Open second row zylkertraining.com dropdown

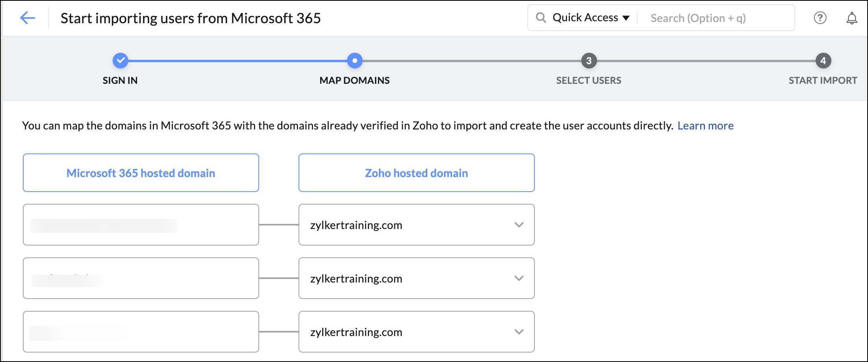(x=417, y=278)
